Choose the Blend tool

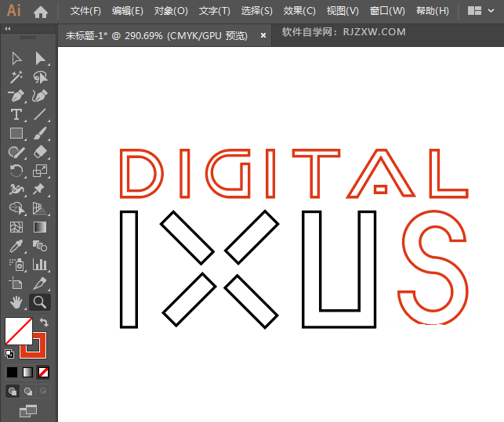click(40, 246)
